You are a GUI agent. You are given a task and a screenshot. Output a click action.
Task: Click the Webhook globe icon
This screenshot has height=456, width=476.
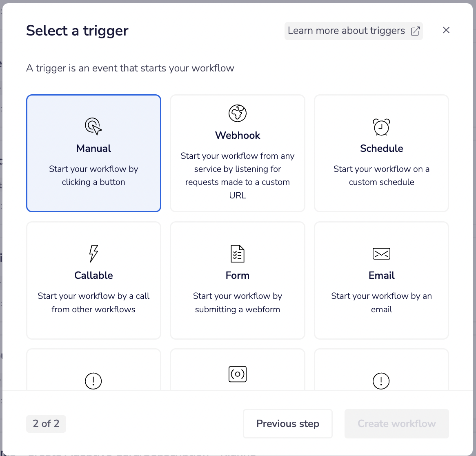pyautogui.click(x=237, y=113)
